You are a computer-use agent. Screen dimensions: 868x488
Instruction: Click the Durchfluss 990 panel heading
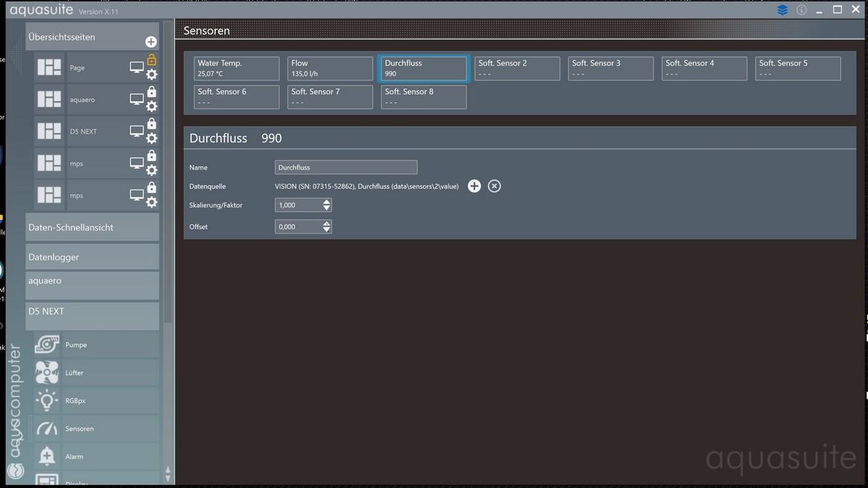(236, 138)
